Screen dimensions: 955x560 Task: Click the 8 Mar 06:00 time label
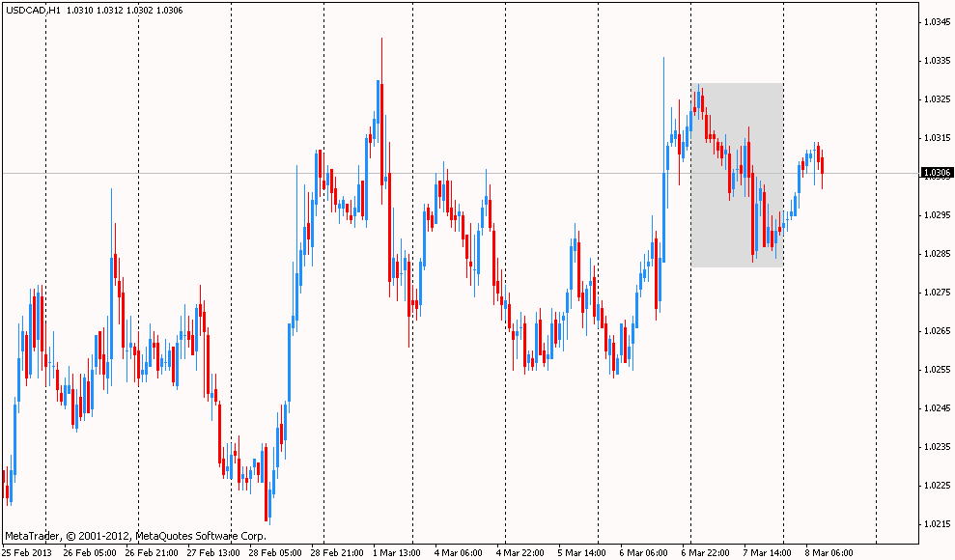[x=829, y=553]
